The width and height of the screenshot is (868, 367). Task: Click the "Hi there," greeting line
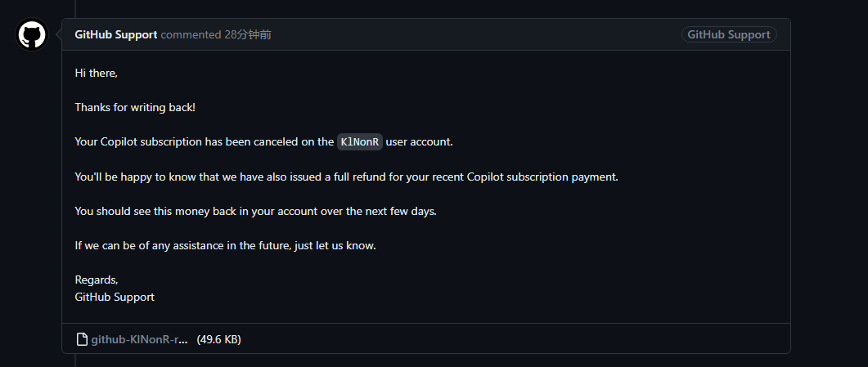click(96, 73)
